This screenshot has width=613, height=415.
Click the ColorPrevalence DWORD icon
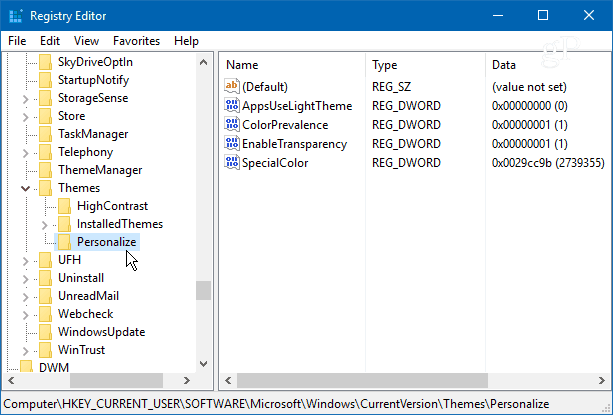click(231, 125)
